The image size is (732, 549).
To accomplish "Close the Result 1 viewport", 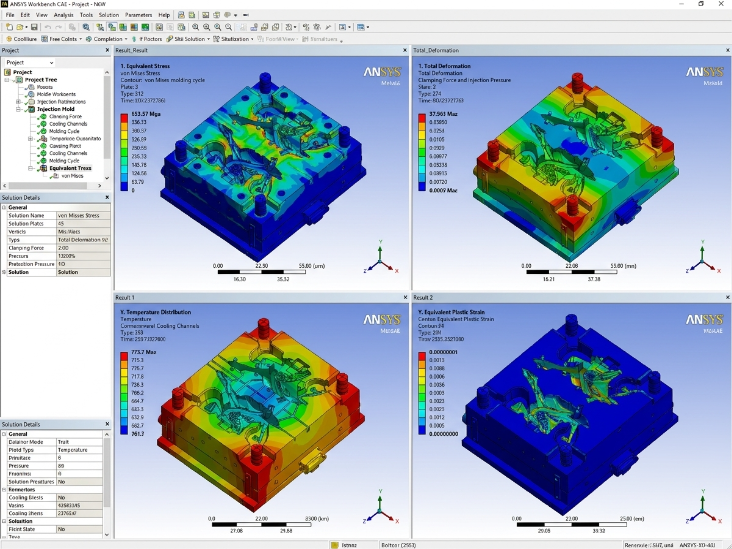I will (x=405, y=297).
